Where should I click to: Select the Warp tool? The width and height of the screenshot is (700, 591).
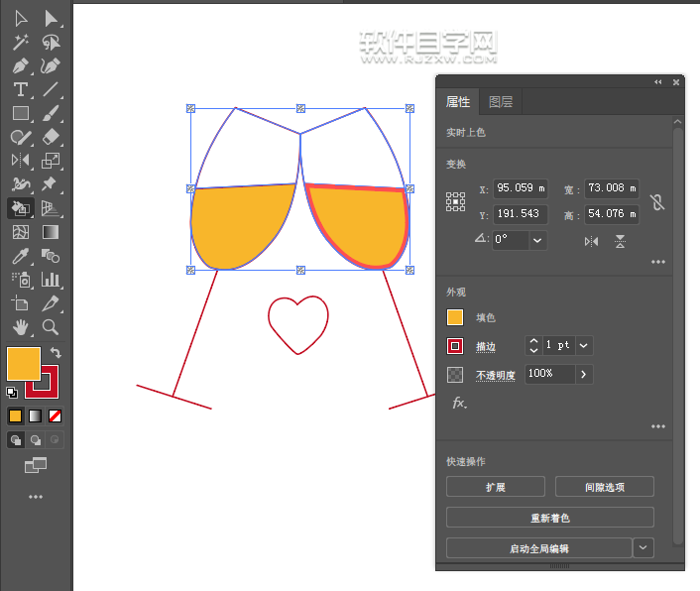pyautogui.click(x=21, y=183)
